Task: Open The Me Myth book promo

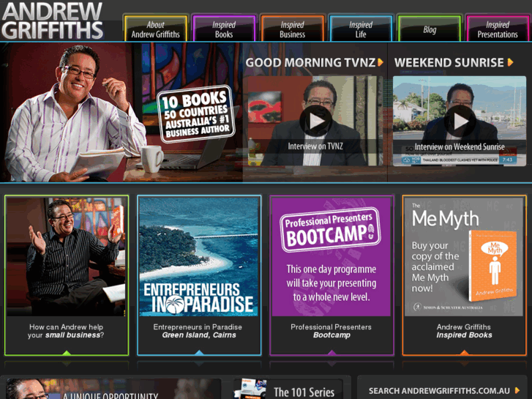Action: (x=464, y=257)
